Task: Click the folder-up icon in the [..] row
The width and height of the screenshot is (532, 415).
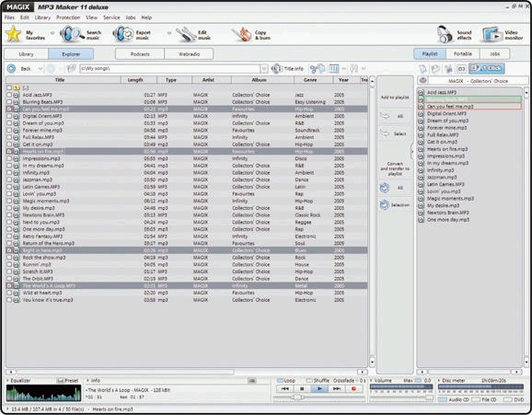Action: (x=17, y=88)
